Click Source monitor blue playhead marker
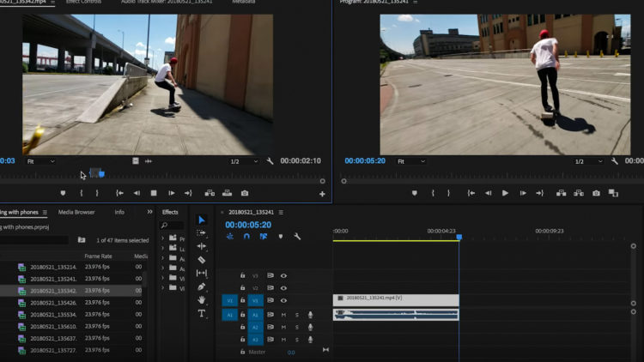This screenshot has height=362, width=644. (x=101, y=174)
